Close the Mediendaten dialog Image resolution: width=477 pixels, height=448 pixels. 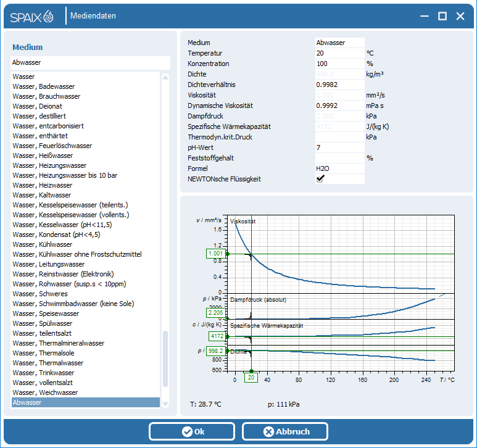(460, 16)
